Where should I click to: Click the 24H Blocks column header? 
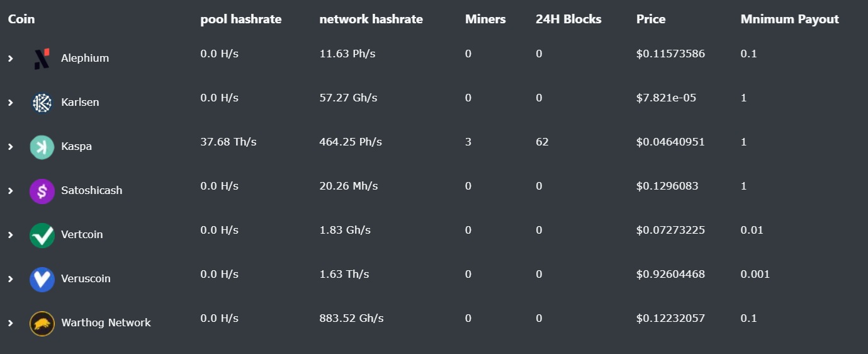click(x=568, y=20)
